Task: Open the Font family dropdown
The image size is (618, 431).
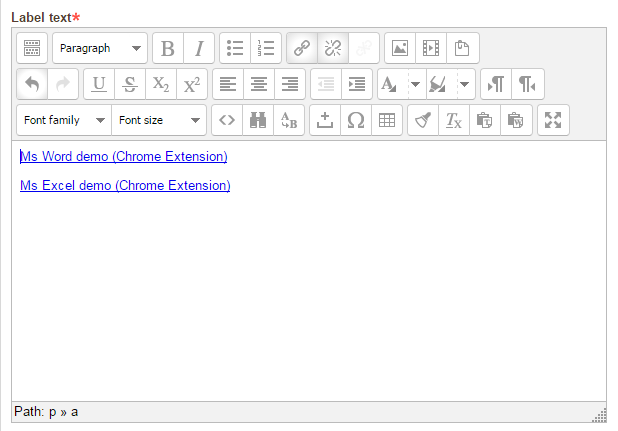Action: pos(64,120)
